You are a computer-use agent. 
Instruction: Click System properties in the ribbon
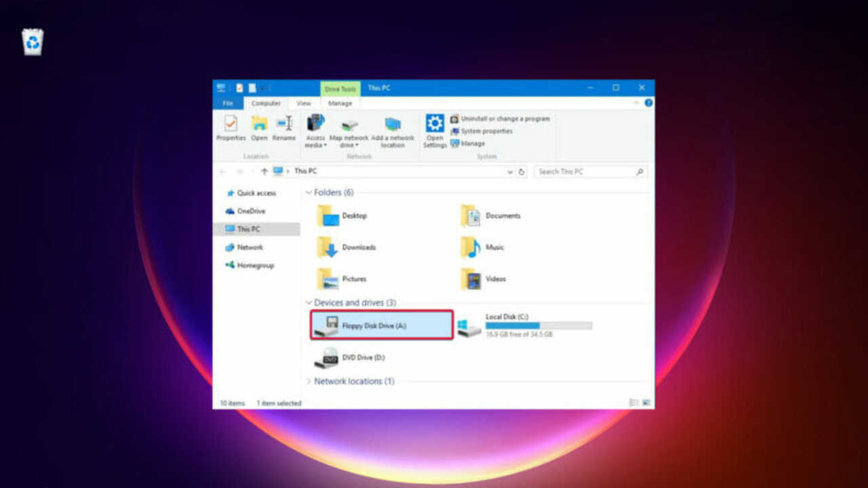pyautogui.click(x=481, y=131)
